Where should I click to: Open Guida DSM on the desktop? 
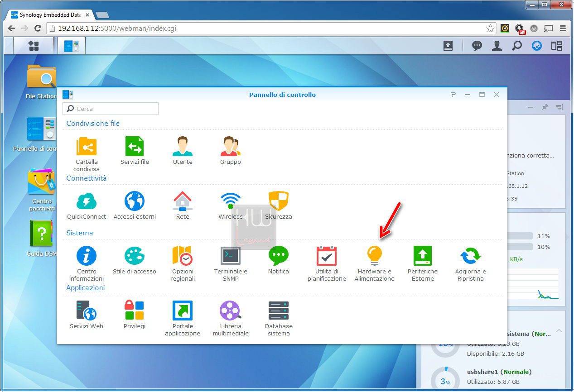42,239
